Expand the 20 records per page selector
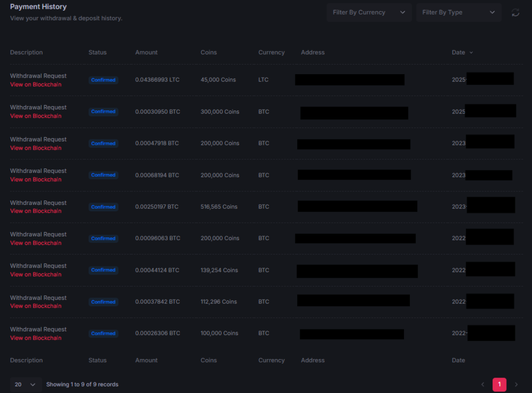The image size is (532, 393). coord(25,384)
